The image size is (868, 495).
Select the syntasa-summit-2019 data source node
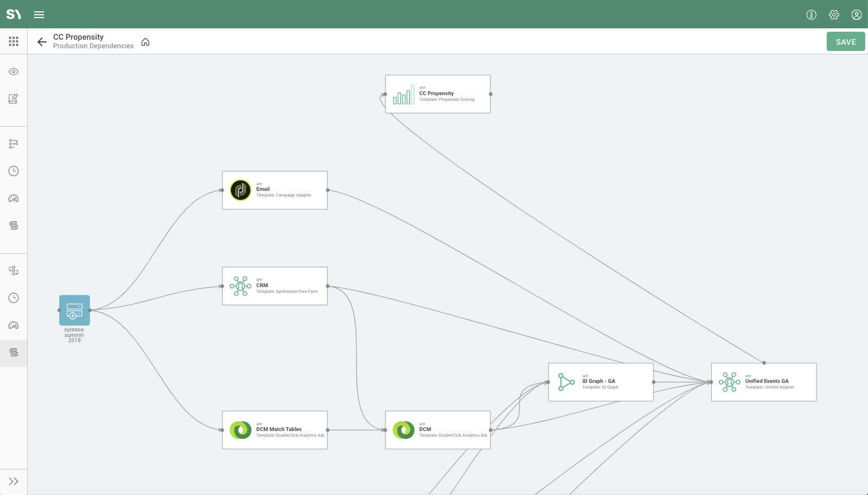(x=75, y=310)
